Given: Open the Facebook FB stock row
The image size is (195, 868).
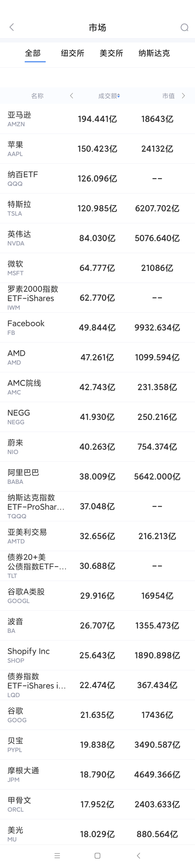Looking at the screenshot, I should click(x=97, y=327).
